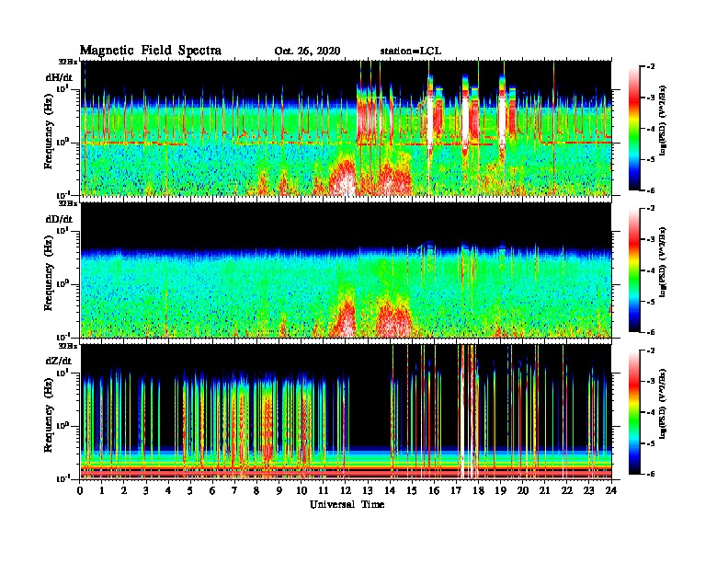
Task: Click the "Magnetic Field Spectra" title
Action: 151,51
